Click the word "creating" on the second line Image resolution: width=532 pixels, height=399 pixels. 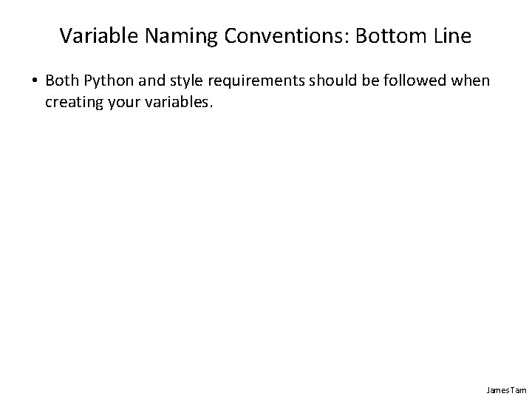[74, 103]
